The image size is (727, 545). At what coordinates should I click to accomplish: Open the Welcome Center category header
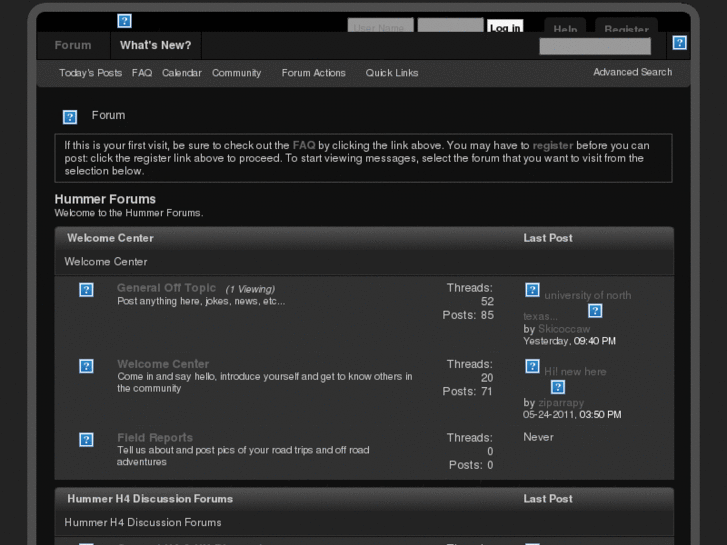[110, 238]
